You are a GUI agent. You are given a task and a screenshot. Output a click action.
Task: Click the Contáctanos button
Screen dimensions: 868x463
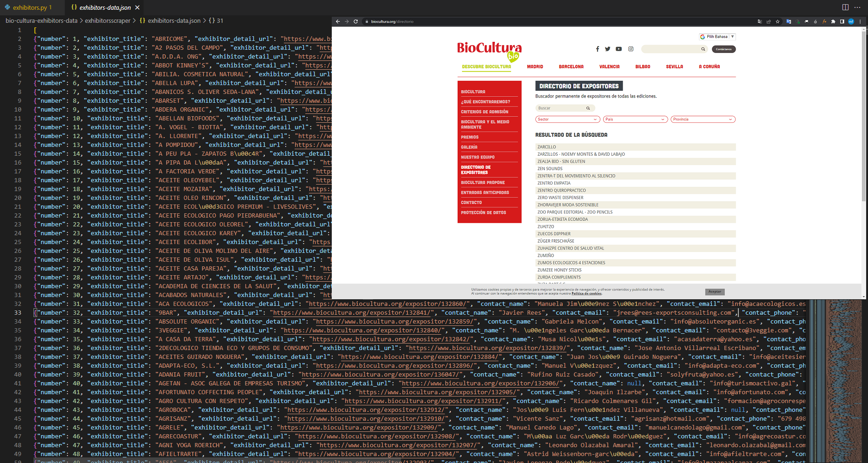tap(723, 49)
